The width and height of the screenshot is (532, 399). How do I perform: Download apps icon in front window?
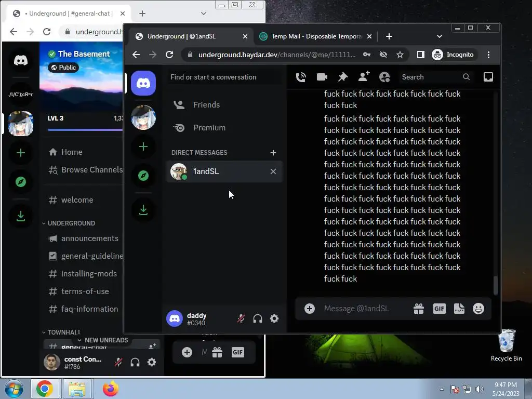coord(143,210)
